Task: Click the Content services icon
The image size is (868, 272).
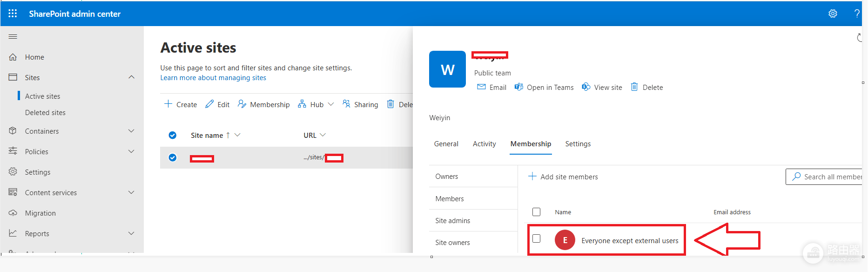Action: 13,192
